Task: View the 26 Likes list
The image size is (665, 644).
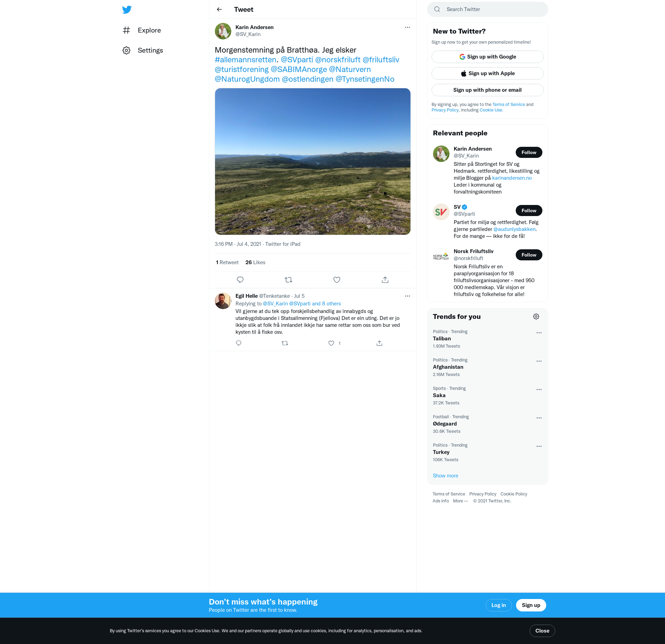Action: (255, 262)
